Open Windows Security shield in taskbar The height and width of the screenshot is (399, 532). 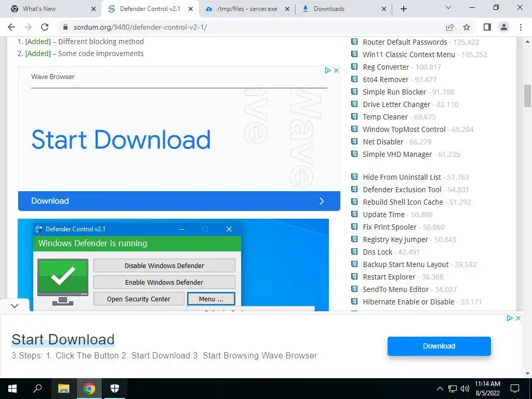tap(115, 389)
